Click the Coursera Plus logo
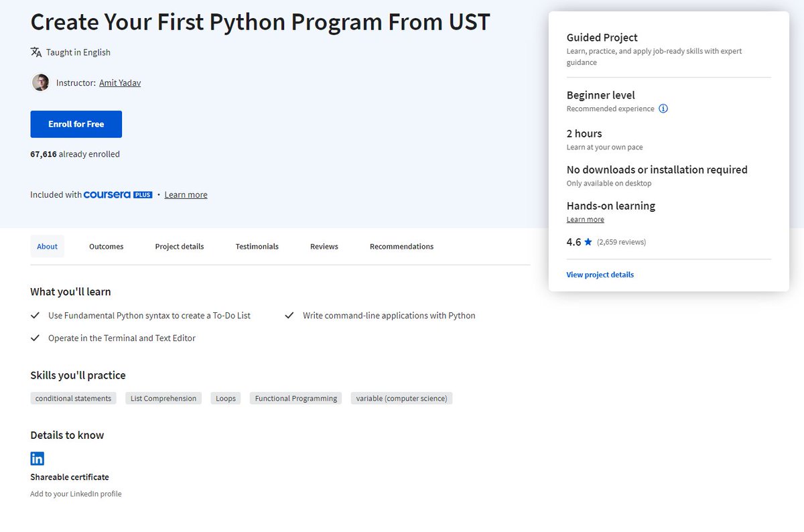Image resolution: width=804 pixels, height=532 pixels. tap(118, 194)
